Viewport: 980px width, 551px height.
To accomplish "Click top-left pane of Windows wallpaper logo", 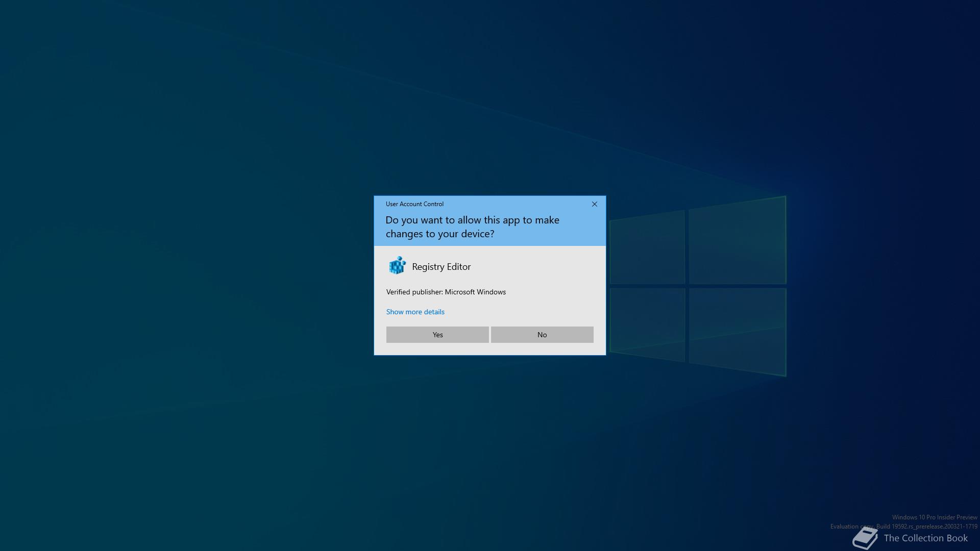I will [x=647, y=249].
